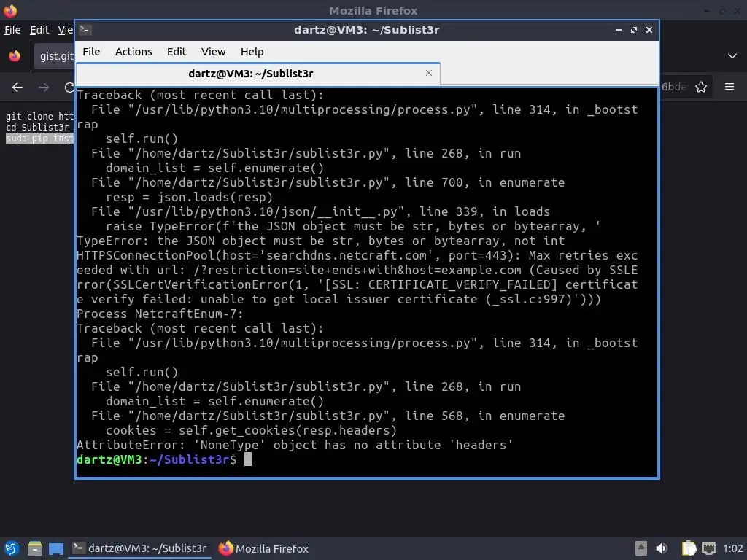The width and height of the screenshot is (747, 560).
Task: Click the terminal icon in the window title bar
Action: click(x=85, y=30)
